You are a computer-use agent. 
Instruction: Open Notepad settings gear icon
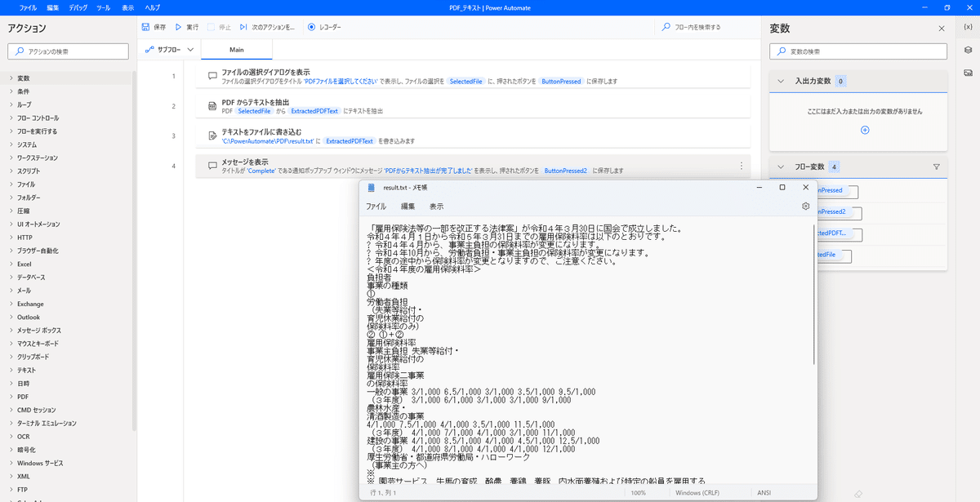pos(805,207)
